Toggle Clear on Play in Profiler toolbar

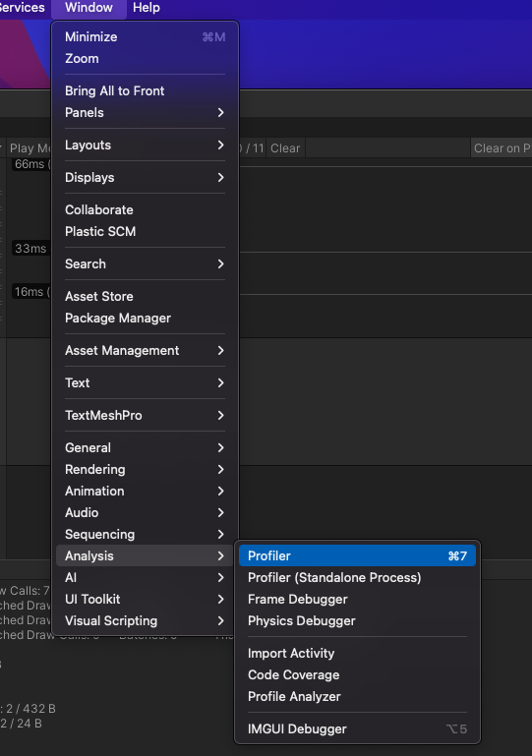(x=502, y=148)
